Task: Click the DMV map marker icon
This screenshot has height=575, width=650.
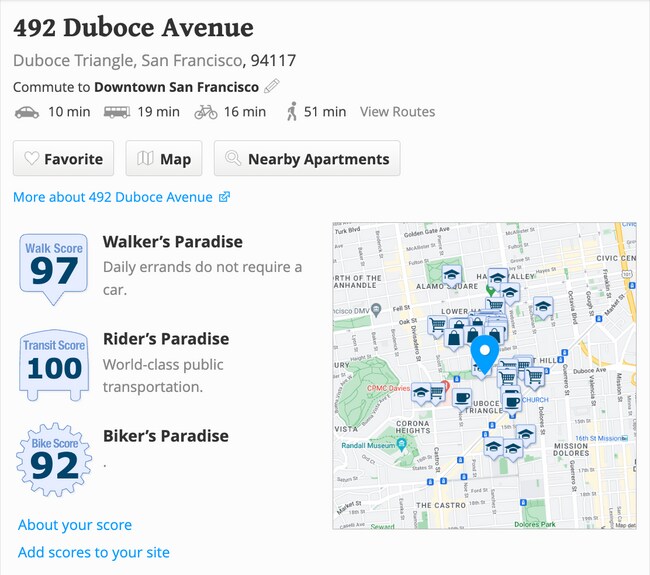Action: point(376,310)
